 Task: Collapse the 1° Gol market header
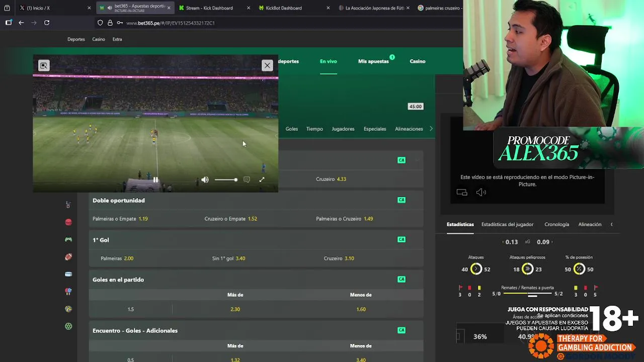pos(256,240)
